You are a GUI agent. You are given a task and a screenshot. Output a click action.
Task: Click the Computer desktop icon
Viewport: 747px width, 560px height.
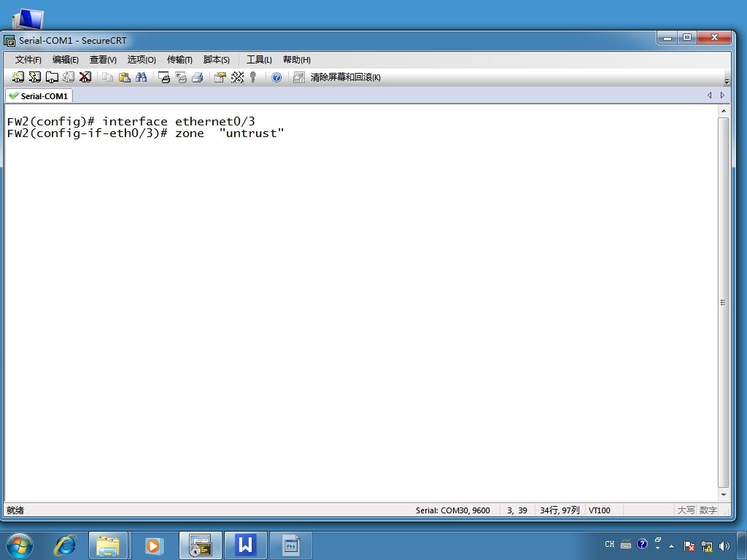pyautogui.click(x=28, y=19)
